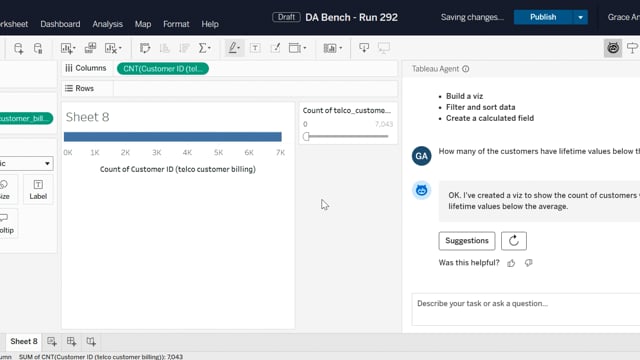
Task: Click the New Data Source icon
Action: [x=18, y=48]
